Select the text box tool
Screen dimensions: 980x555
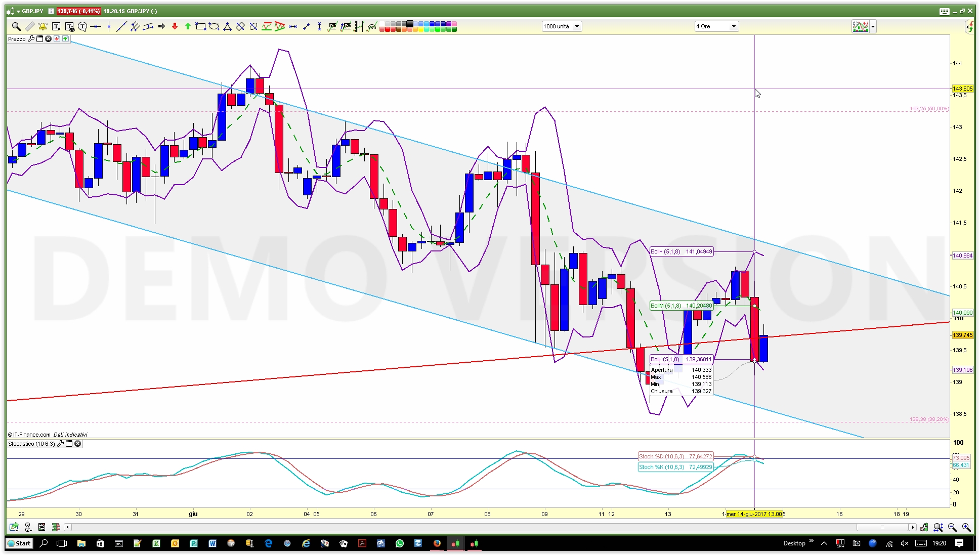click(x=56, y=26)
